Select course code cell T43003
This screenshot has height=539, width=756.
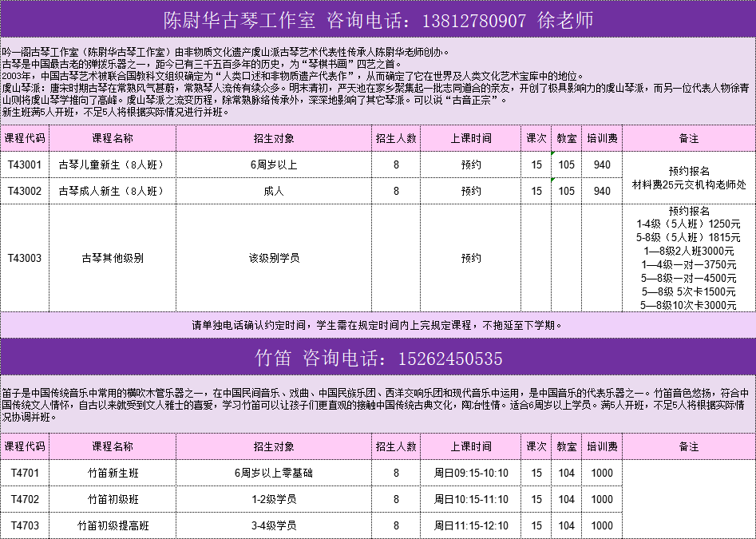(24, 259)
